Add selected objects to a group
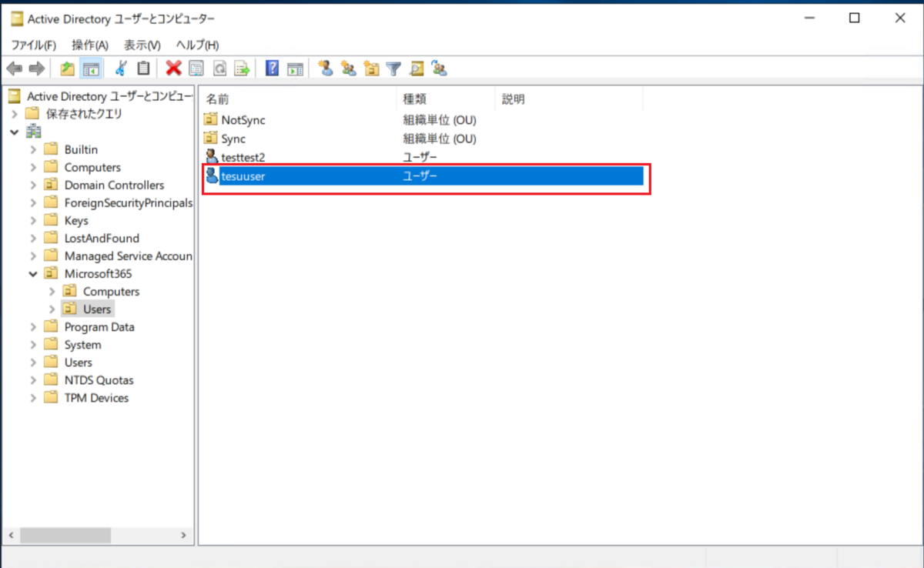 click(x=440, y=68)
